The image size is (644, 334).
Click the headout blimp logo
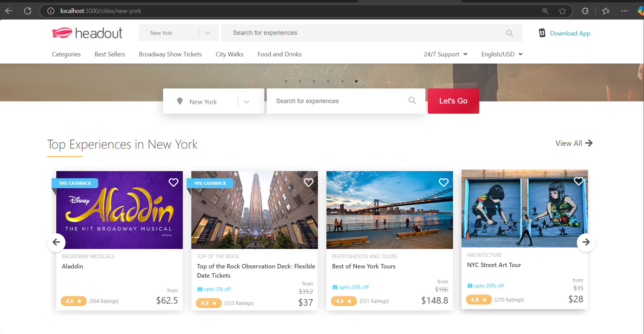click(x=62, y=33)
